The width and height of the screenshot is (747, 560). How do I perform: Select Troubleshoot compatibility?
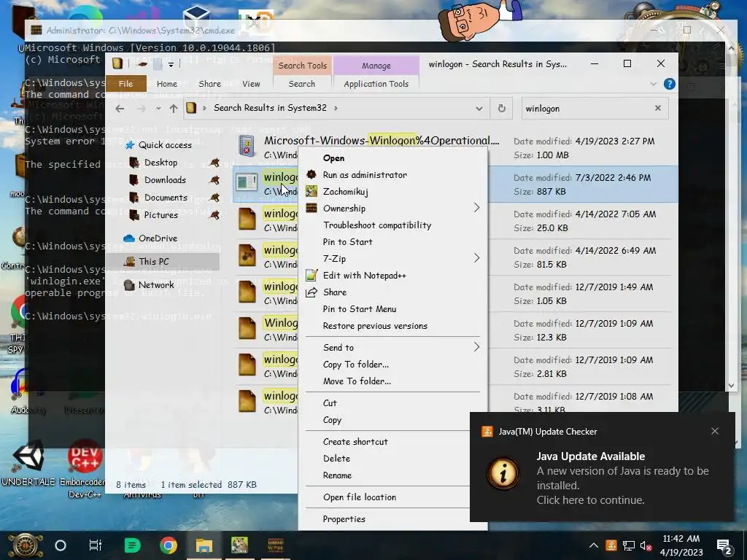point(377,225)
